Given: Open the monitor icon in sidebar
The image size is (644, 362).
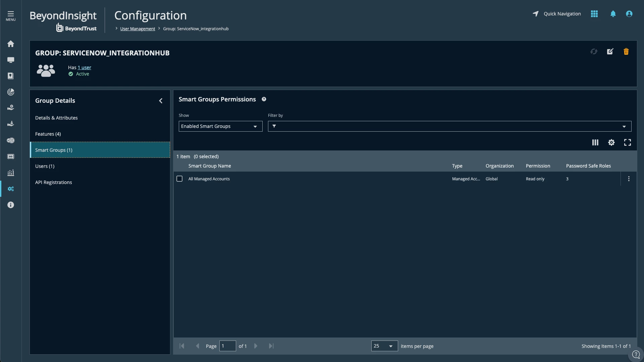Looking at the screenshot, I should (x=11, y=60).
